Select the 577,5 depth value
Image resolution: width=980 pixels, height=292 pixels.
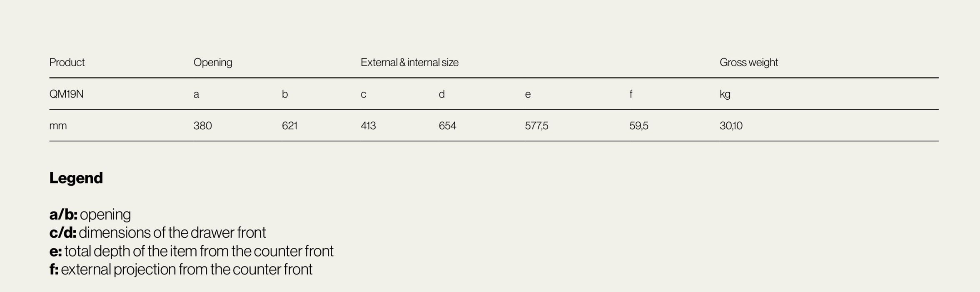click(x=536, y=126)
